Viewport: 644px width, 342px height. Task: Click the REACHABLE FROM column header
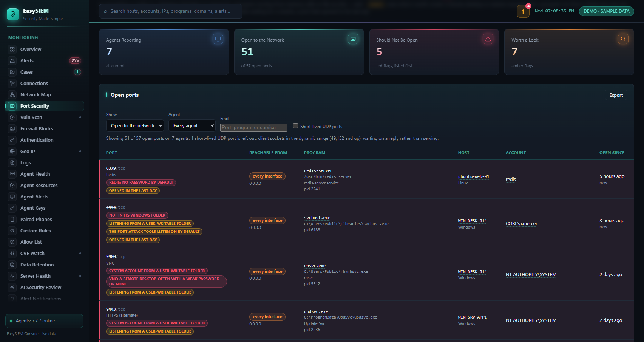click(x=268, y=153)
